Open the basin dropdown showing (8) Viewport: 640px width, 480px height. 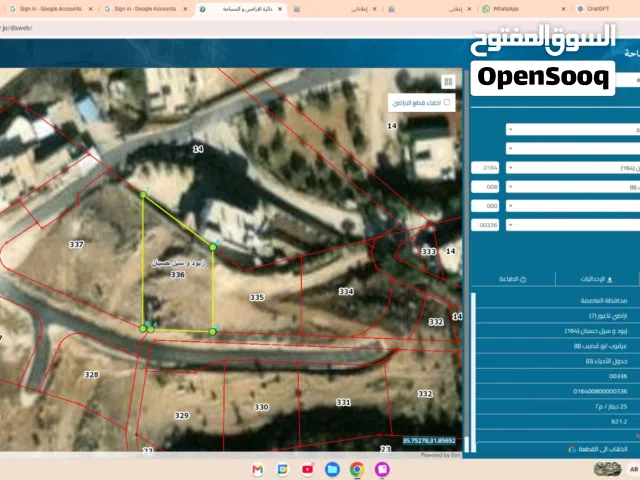click(x=573, y=187)
